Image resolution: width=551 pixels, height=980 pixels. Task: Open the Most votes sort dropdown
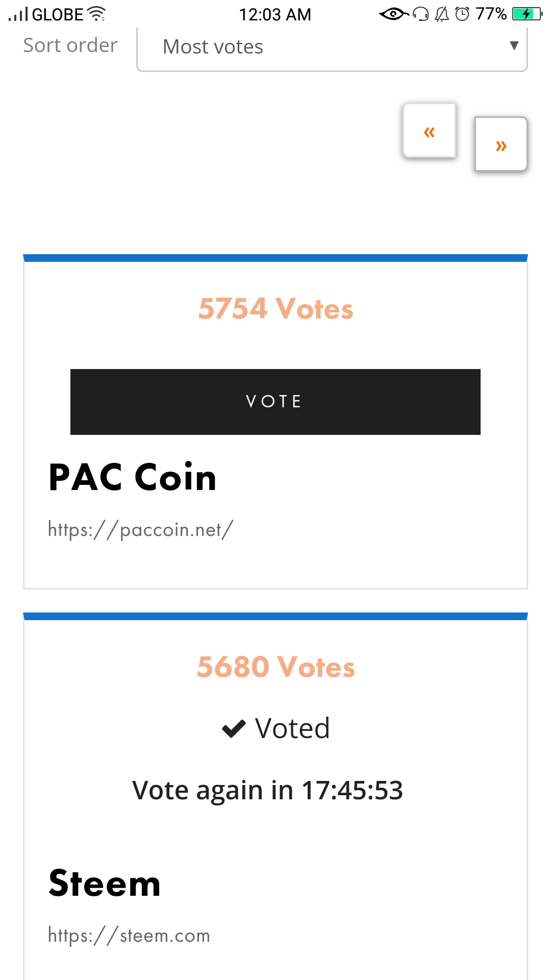coord(332,47)
